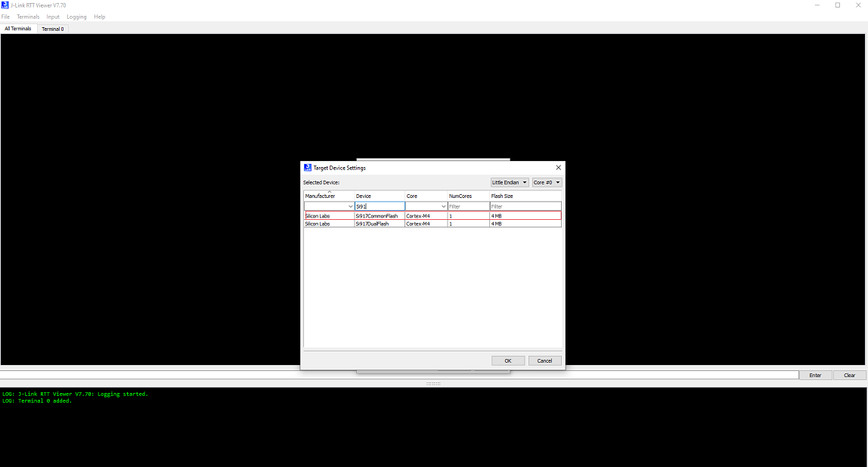Open the File menu
This screenshot has height=467, width=868.
click(5, 17)
